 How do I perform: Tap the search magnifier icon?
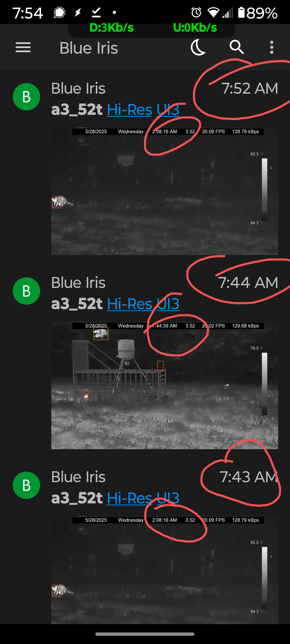pyautogui.click(x=237, y=47)
